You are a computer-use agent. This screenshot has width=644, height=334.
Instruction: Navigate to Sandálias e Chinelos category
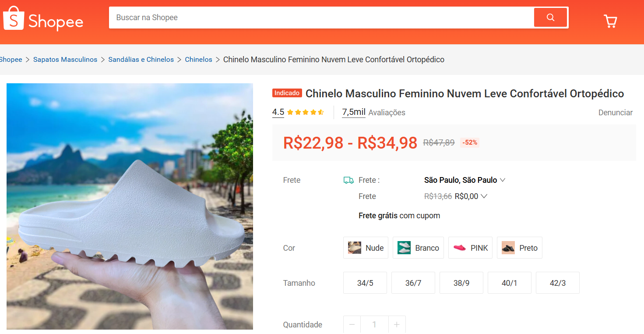coord(141,59)
